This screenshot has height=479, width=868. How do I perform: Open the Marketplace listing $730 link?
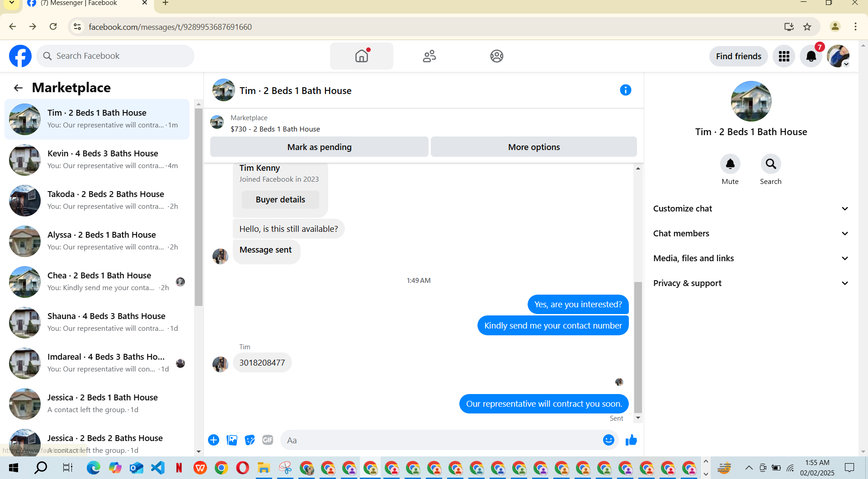click(x=275, y=129)
